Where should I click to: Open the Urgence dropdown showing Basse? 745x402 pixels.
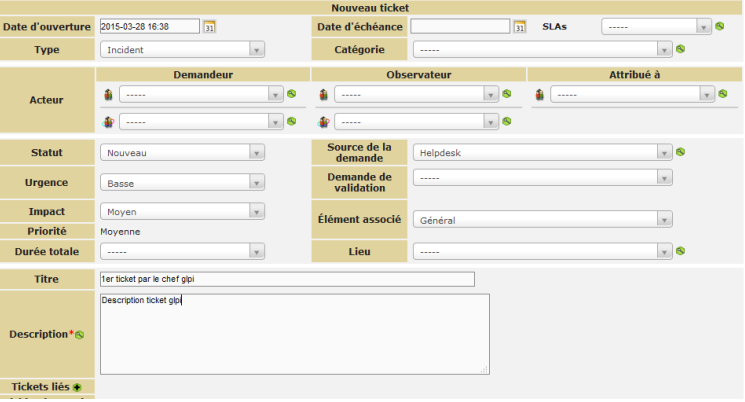182,182
